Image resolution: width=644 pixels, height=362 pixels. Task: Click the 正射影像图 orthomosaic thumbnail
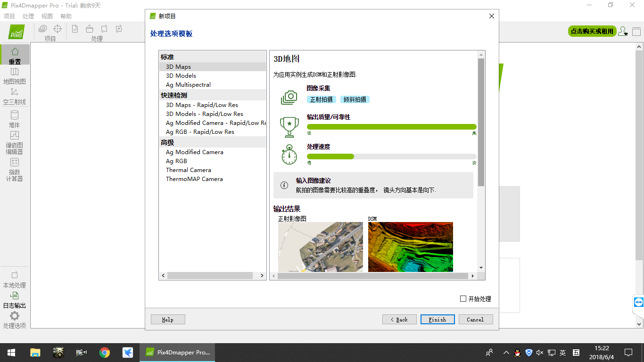pos(321,247)
